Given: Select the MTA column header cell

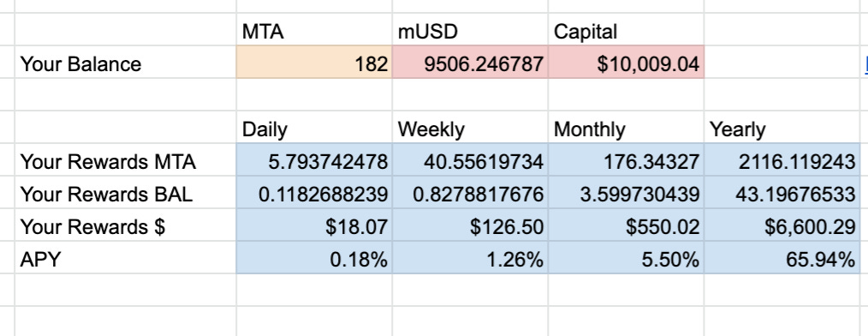Looking at the screenshot, I should pyautogui.click(x=314, y=30).
